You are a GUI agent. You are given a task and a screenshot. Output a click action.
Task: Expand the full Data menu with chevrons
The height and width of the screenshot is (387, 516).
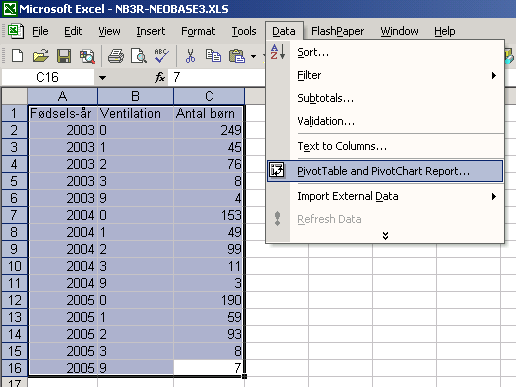click(x=385, y=236)
